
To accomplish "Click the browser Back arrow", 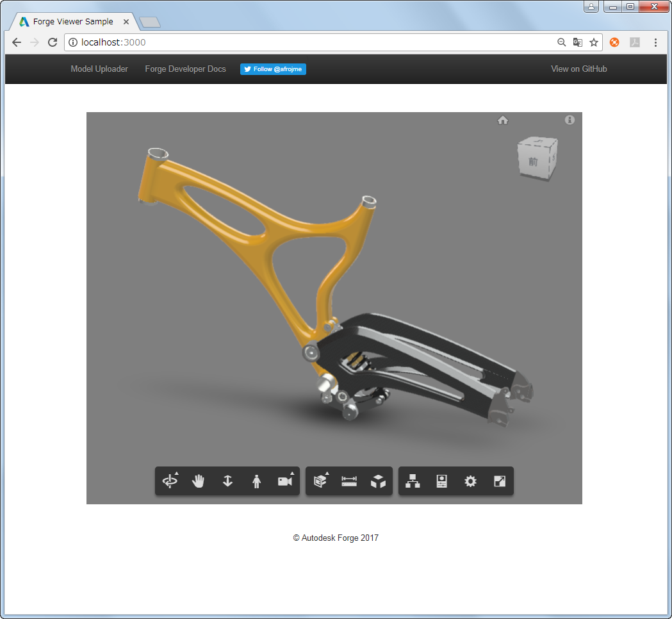I will click(17, 42).
